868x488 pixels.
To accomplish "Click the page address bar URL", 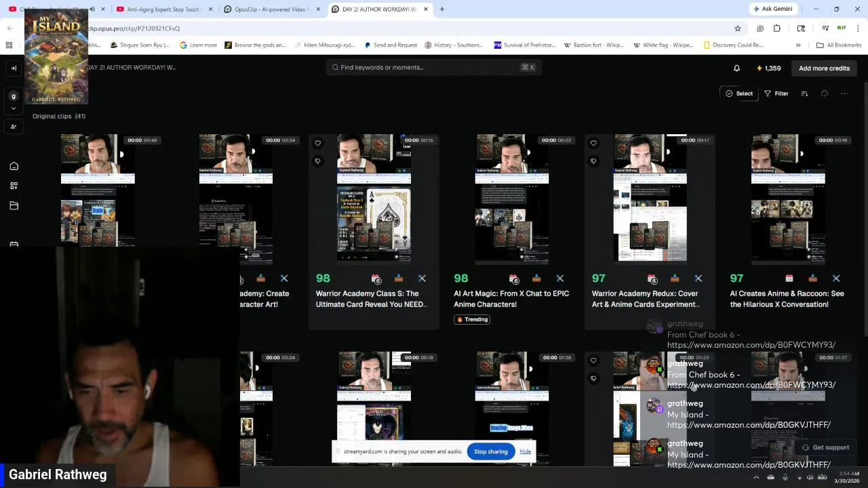I will pos(134,28).
